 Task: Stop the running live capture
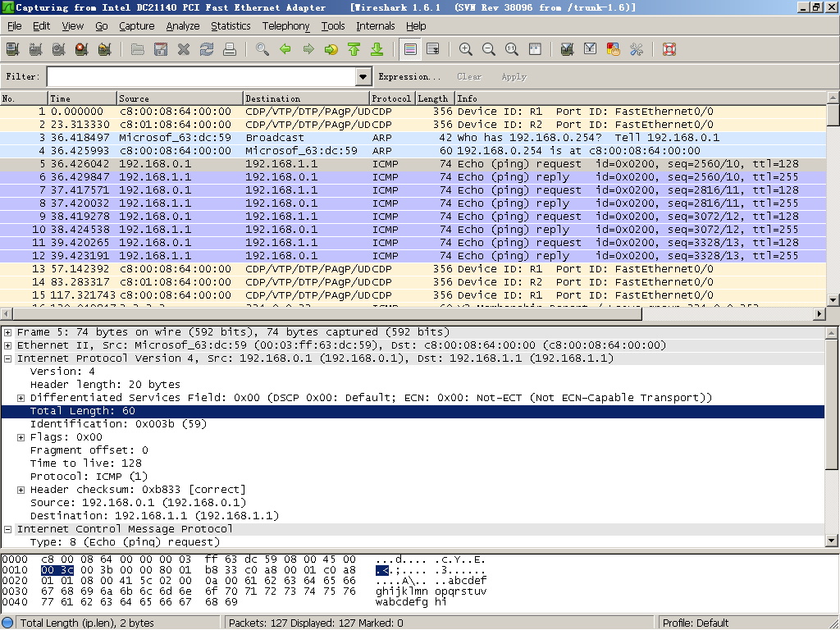tap(81, 50)
